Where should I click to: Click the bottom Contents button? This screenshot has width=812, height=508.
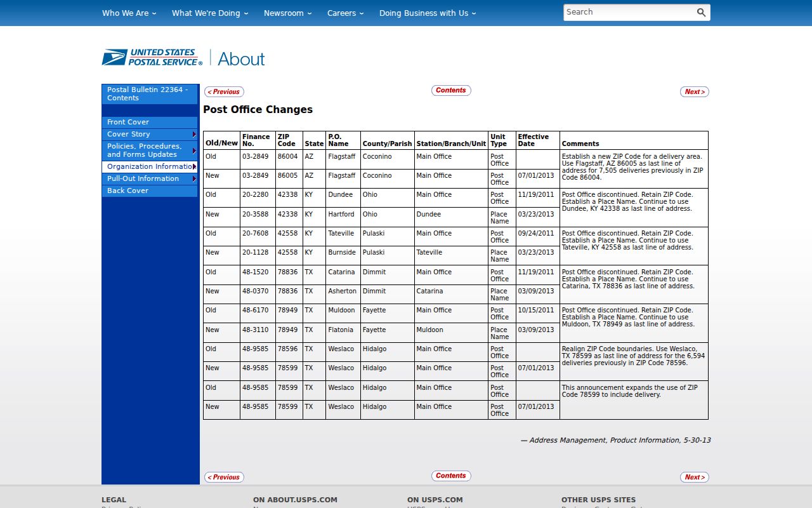tap(451, 476)
